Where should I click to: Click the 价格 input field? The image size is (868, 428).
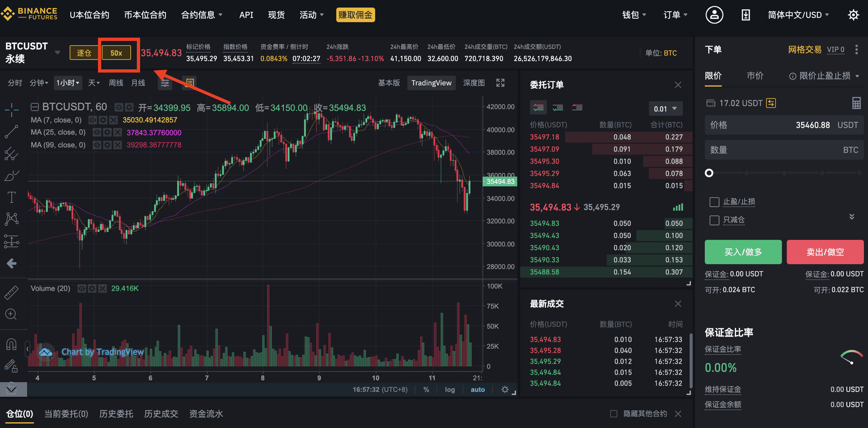point(784,125)
